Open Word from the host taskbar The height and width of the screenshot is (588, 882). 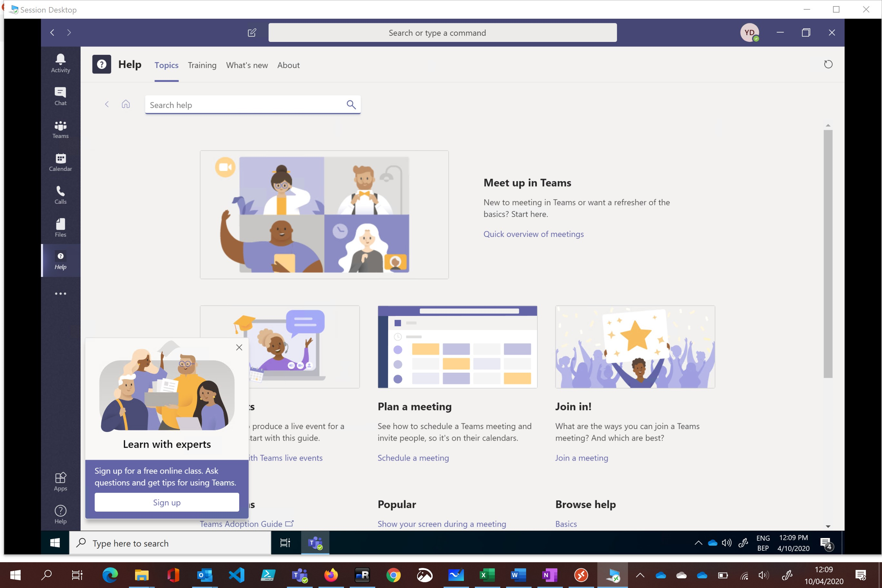pos(518,575)
